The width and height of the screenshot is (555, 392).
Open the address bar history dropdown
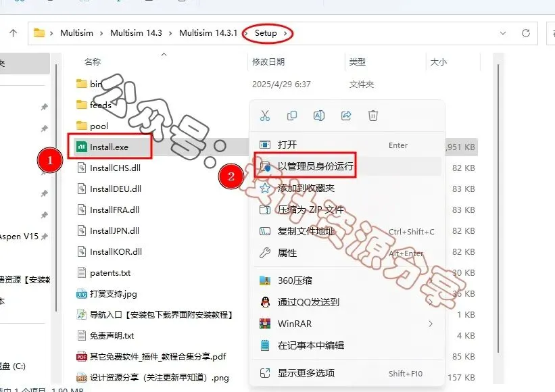pos(503,33)
